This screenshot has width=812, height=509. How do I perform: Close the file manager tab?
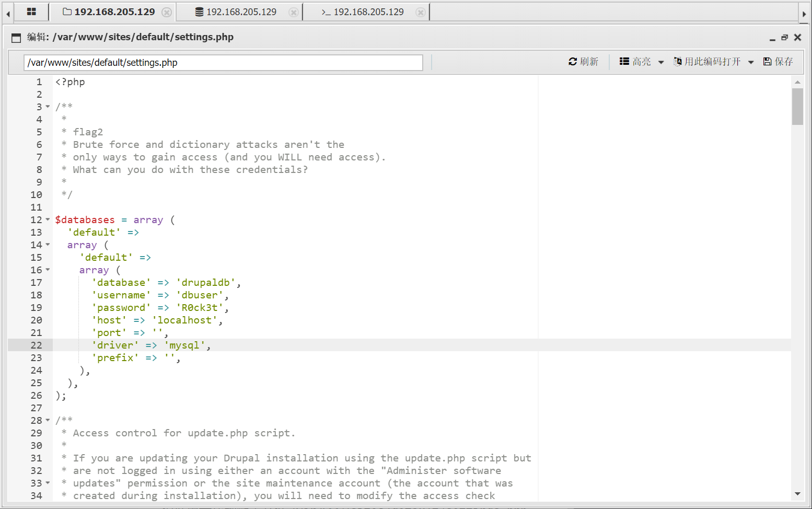pyautogui.click(x=167, y=12)
